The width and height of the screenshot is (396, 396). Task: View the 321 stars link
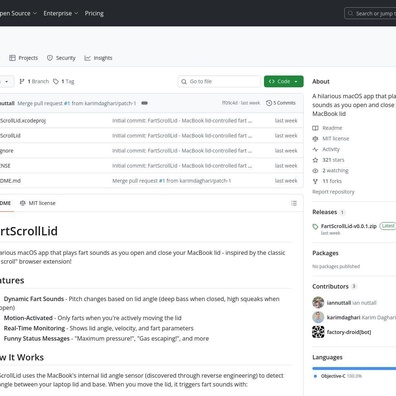(333, 160)
